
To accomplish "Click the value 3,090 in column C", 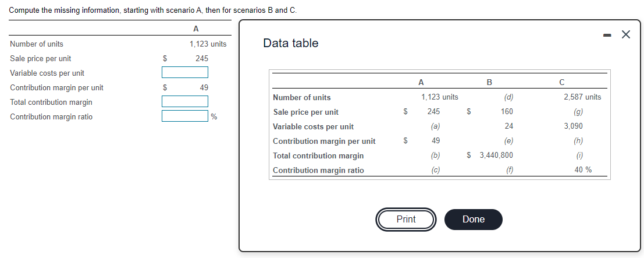I will click(573, 126).
